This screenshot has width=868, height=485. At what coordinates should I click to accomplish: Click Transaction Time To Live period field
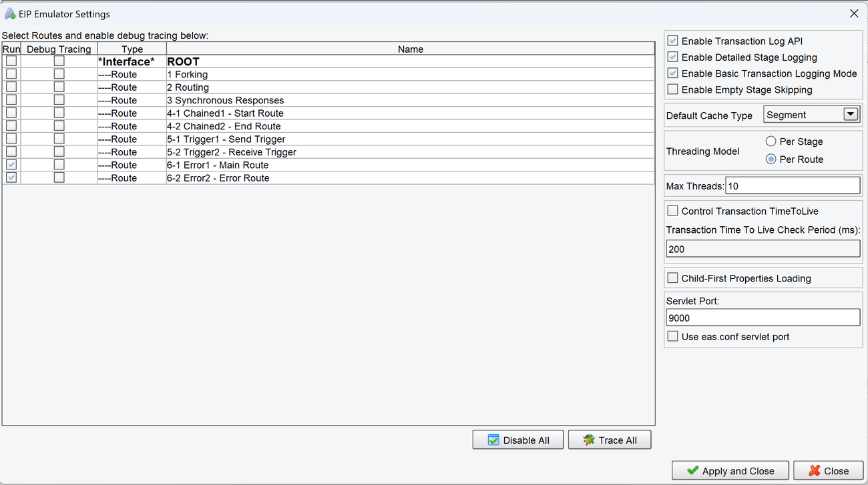point(763,249)
